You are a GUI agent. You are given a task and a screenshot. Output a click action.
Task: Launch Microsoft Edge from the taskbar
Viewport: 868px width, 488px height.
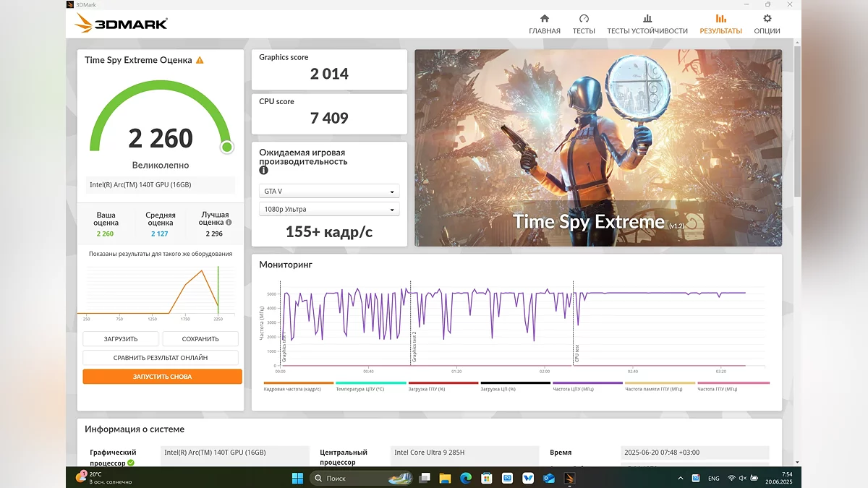(466, 478)
